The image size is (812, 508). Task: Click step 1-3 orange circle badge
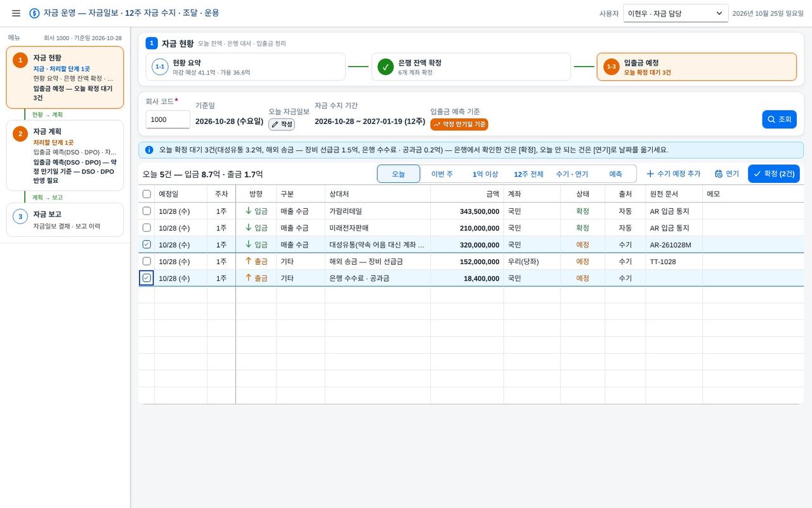point(612,67)
